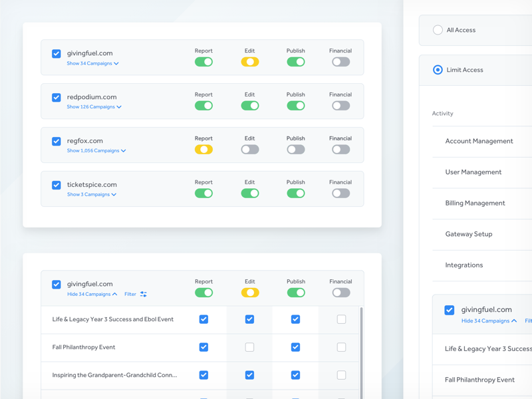This screenshot has height=399, width=532.
Task: Check the Financial checkbox for Inspiring the Grandparent row
Action: (340, 374)
